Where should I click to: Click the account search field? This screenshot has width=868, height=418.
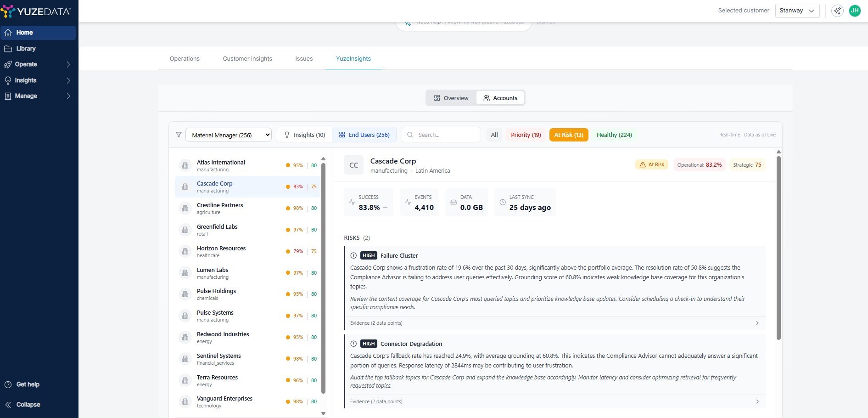(442, 135)
